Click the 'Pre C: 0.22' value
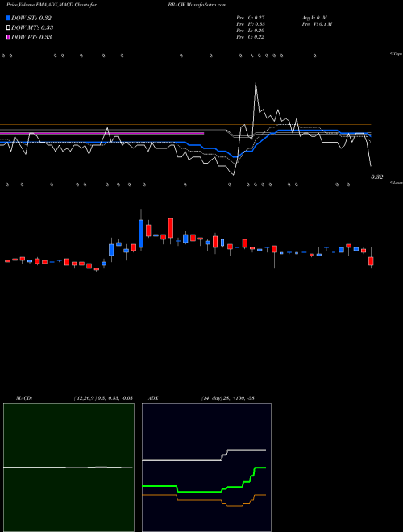The image size is (403, 532). click(x=251, y=37)
